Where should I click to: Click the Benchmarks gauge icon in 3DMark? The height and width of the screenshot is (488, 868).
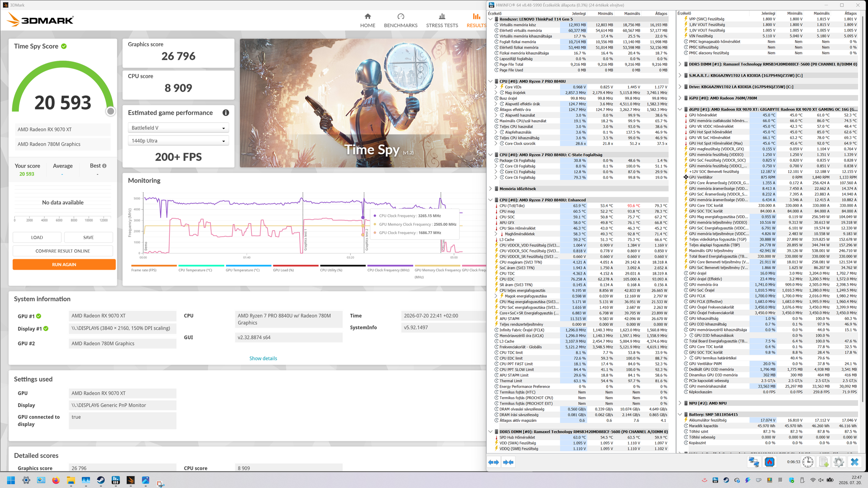(401, 16)
